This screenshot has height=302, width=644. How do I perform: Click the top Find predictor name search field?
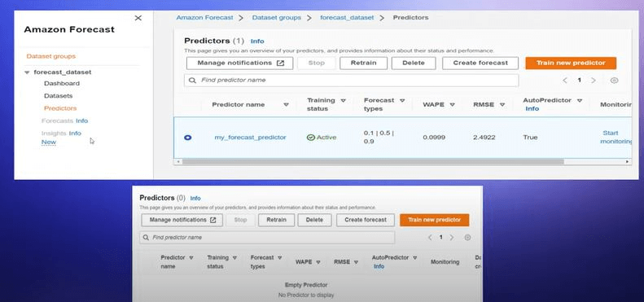(351, 80)
